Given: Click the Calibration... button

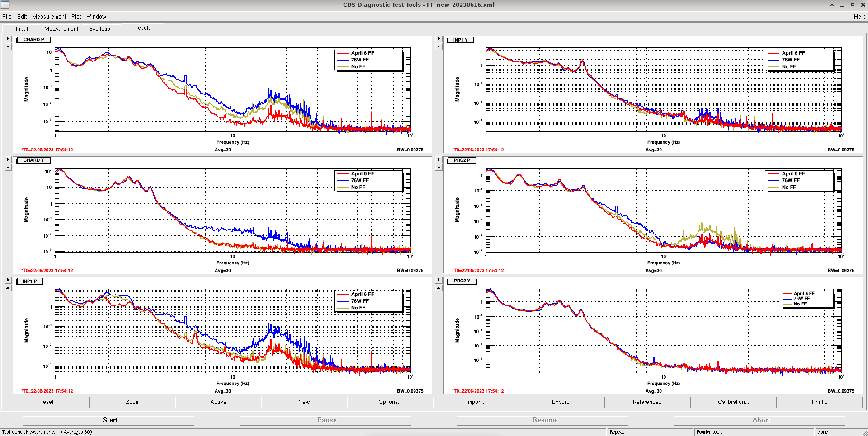Looking at the screenshot, I should (733, 402).
